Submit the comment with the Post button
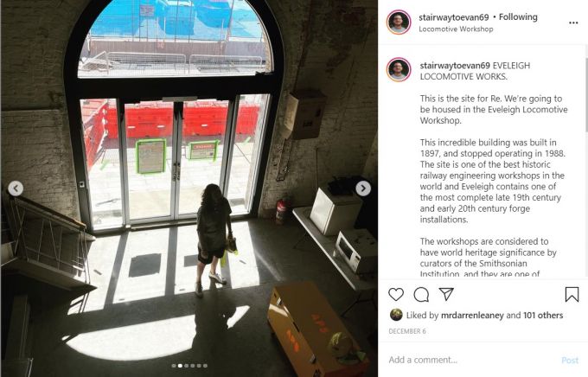Screen dimensions: 588x377 570,360
